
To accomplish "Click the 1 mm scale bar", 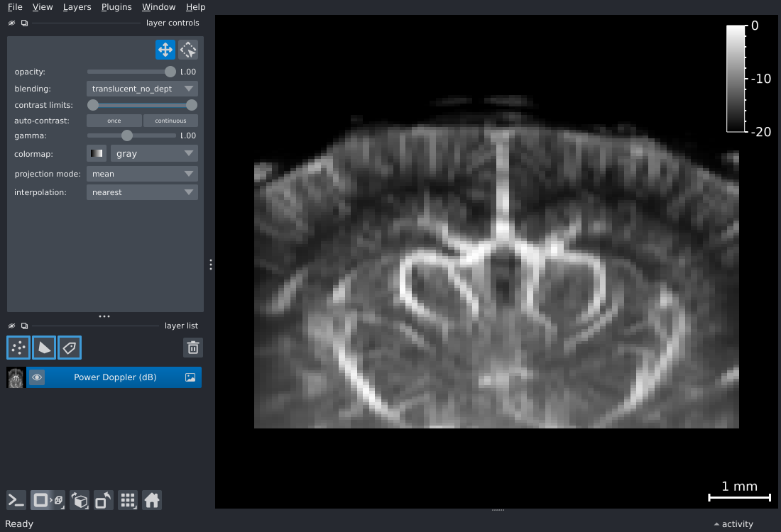I will tap(740, 491).
